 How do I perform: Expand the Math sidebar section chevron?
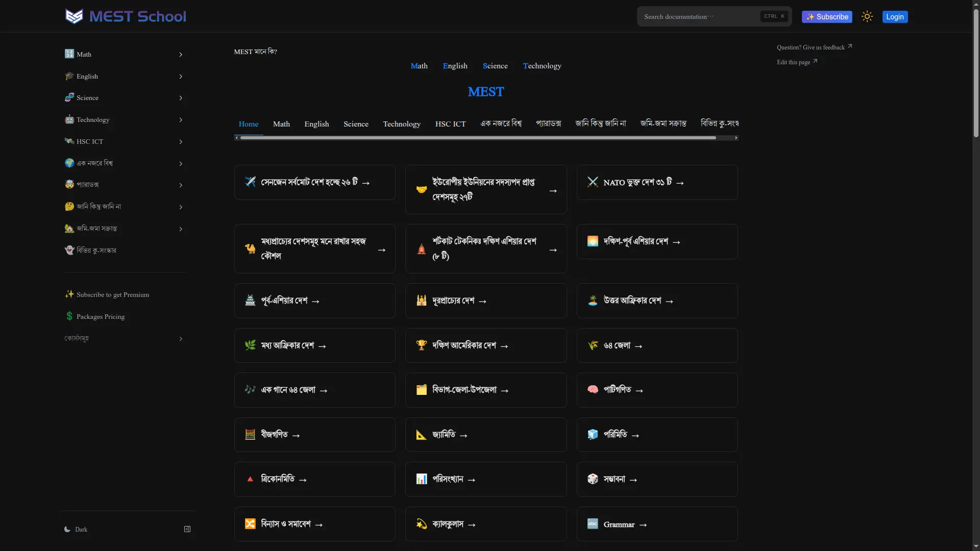point(181,55)
